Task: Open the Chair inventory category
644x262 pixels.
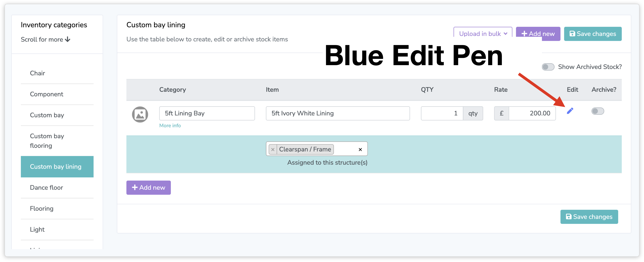Action: (38, 73)
